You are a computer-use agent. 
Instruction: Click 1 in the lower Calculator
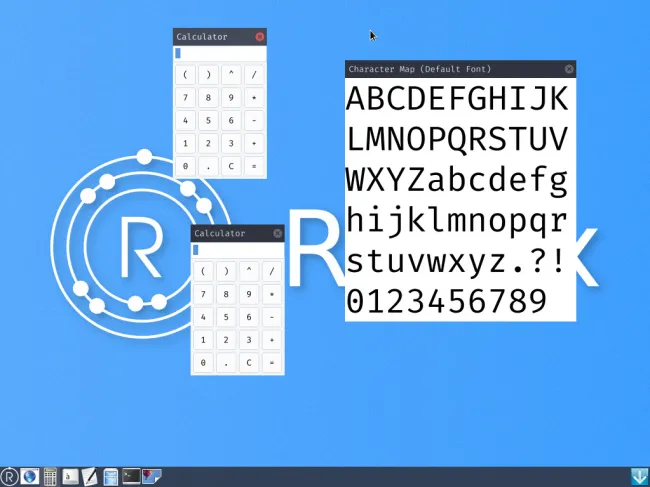[203, 340]
